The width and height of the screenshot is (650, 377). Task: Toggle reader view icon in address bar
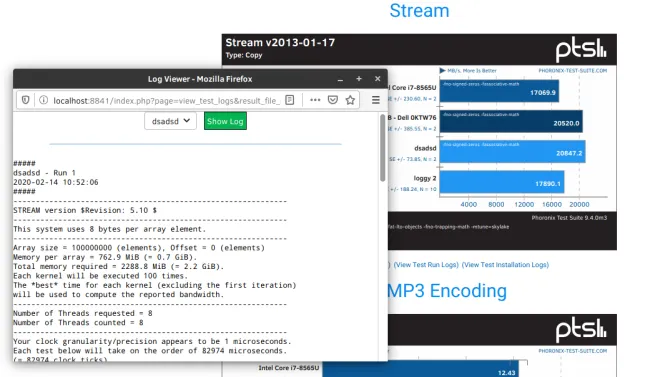[290, 100]
